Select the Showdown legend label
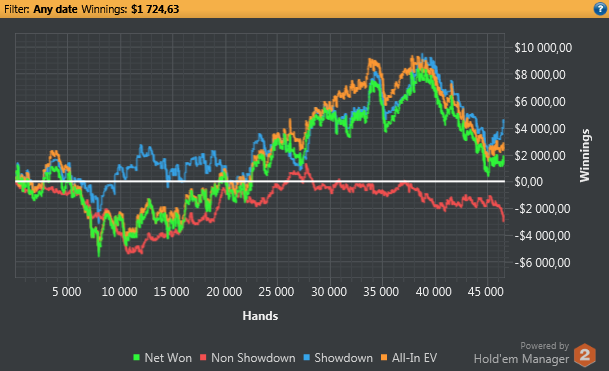This screenshot has width=609, height=371. [343, 358]
